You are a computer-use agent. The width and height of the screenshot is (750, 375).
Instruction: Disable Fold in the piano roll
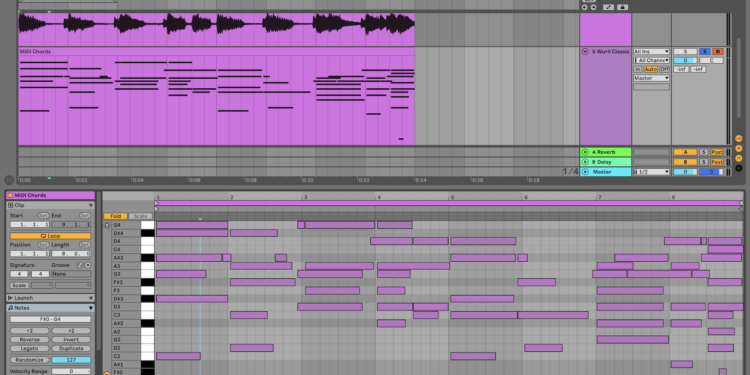tap(115, 216)
